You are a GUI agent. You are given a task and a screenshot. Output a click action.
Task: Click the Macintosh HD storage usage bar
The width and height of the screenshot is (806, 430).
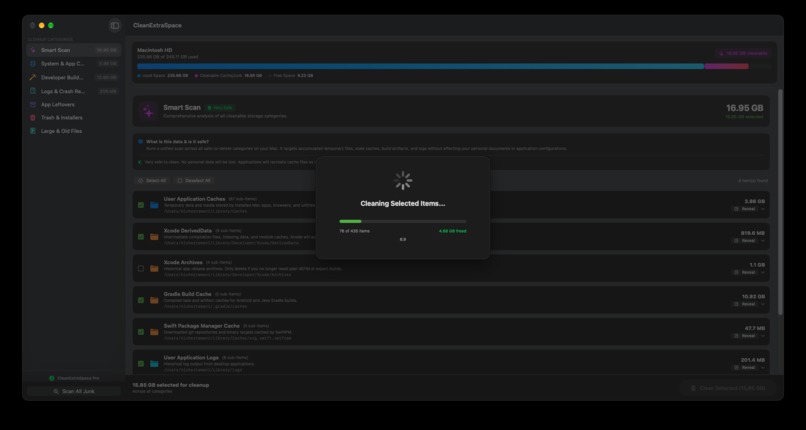point(454,66)
